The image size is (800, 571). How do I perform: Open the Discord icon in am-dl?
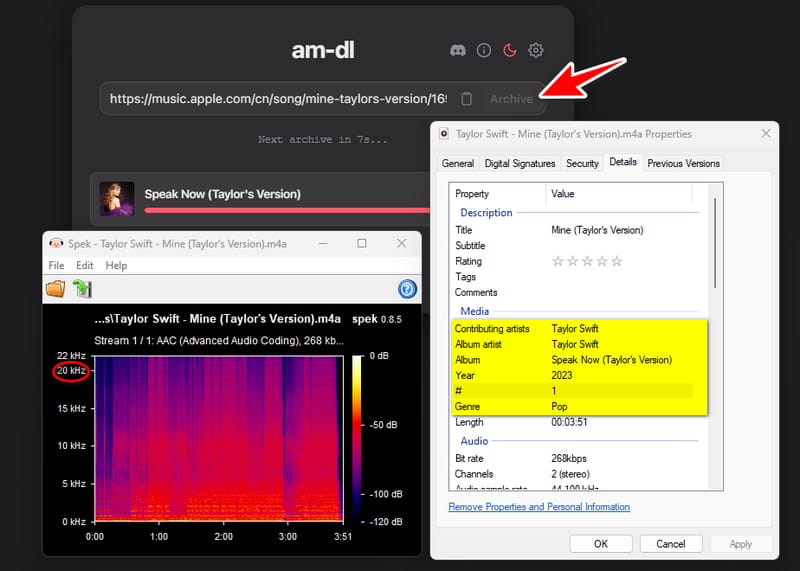click(458, 50)
